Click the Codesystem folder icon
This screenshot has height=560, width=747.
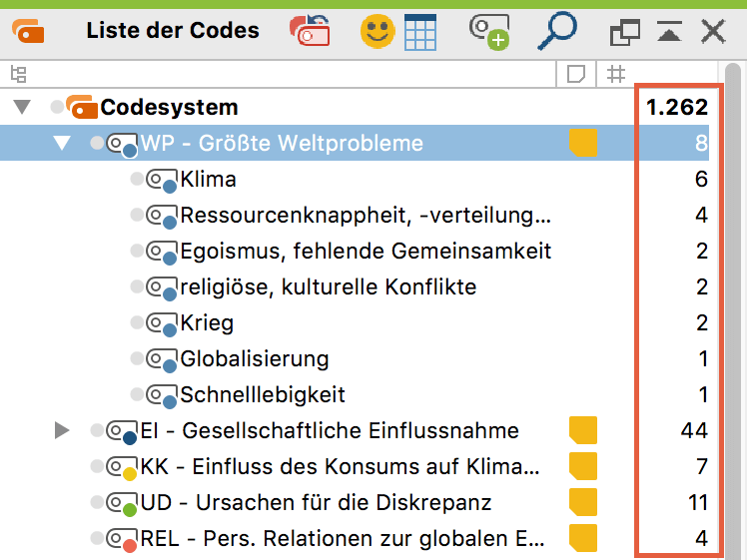[82, 107]
